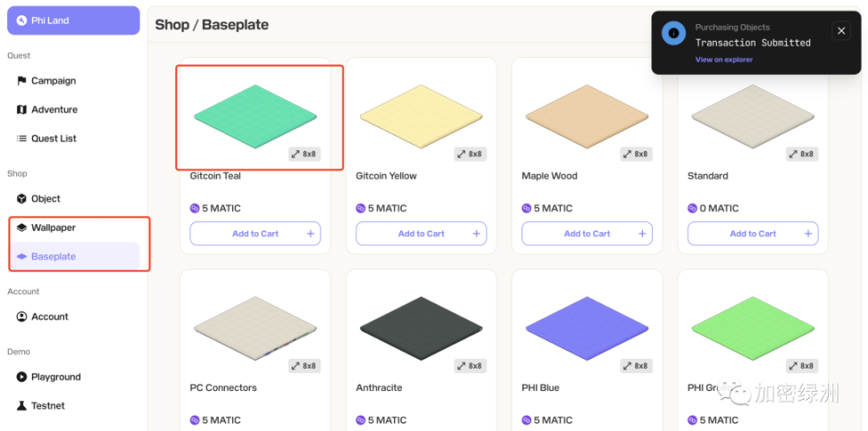
Task: Click the 8x8 size badge on Anthracite
Action: point(471,366)
